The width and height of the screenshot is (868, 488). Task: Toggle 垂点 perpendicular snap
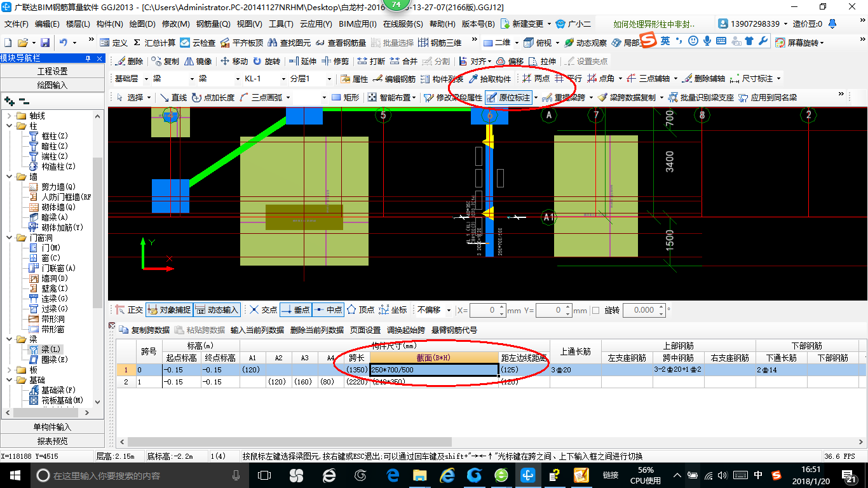[x=295, y=310]
